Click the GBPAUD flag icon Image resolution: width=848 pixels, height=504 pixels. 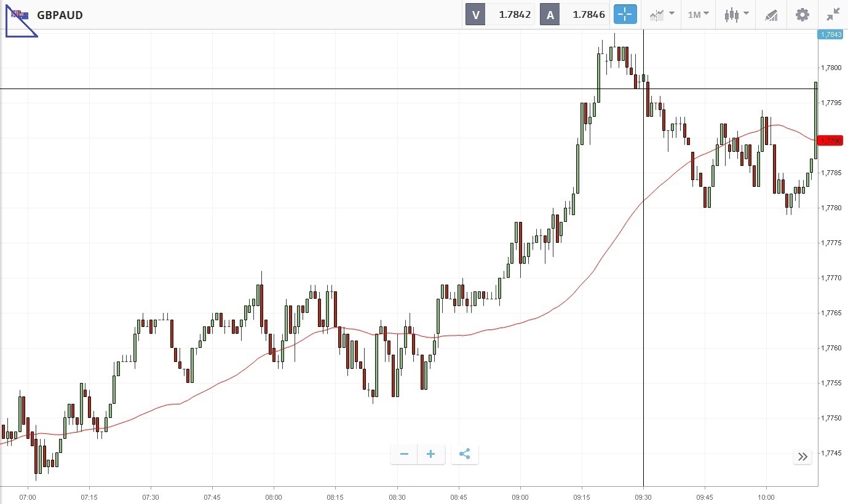[x=19, y=14]
